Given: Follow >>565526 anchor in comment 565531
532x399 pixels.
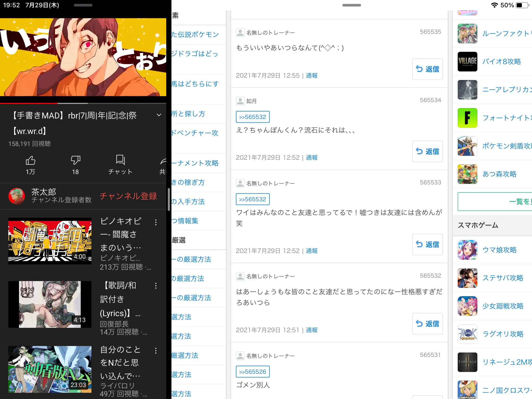Looking at the screenshot, I should 253,372.
